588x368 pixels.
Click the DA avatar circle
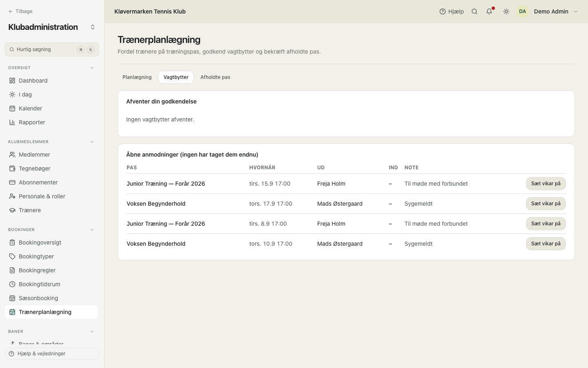click(x=523, y=11)
